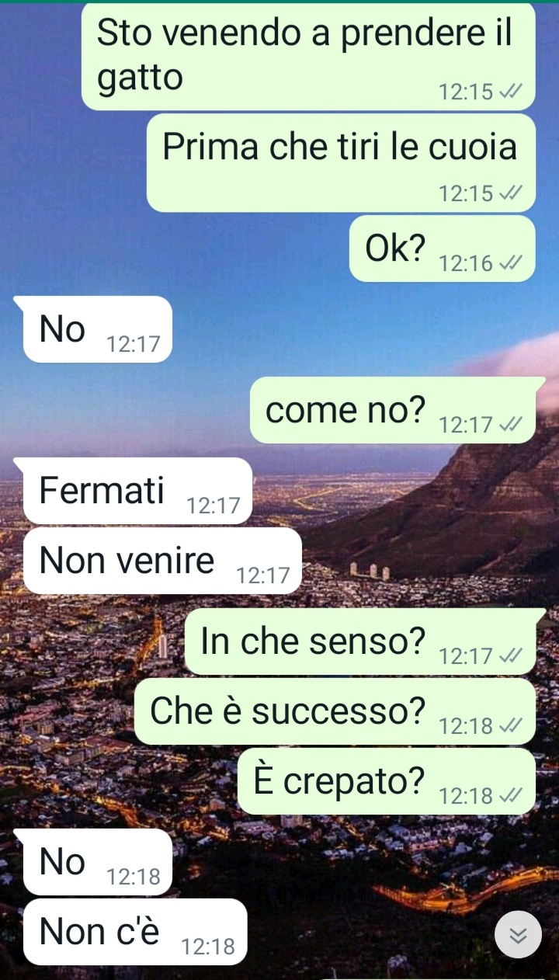Tap the 'Che è successo?' message text

(287, 710)
